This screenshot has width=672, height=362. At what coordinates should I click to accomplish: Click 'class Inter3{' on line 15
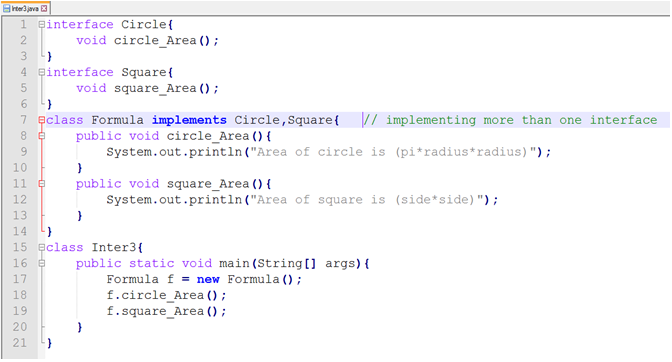coord(94,248)
